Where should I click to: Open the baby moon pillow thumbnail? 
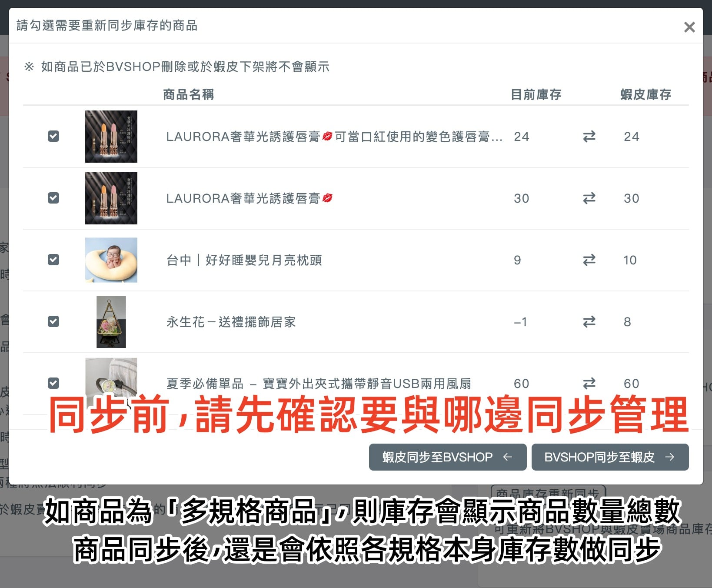pyautogui.click(x=111, y=260)
